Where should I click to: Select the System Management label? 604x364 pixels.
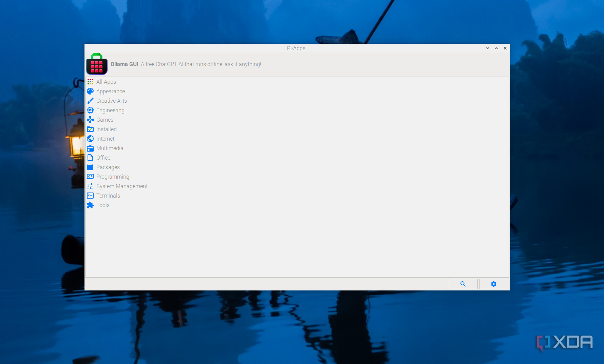122,186
